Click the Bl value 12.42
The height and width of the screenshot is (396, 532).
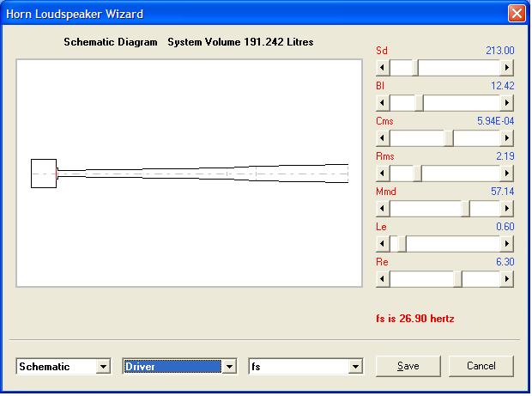503,86
